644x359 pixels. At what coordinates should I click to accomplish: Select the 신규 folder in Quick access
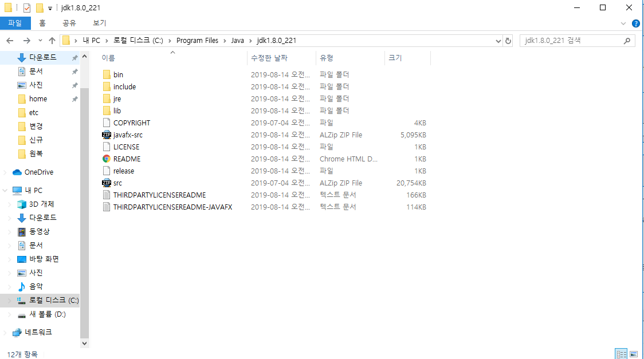pos(36,140)
